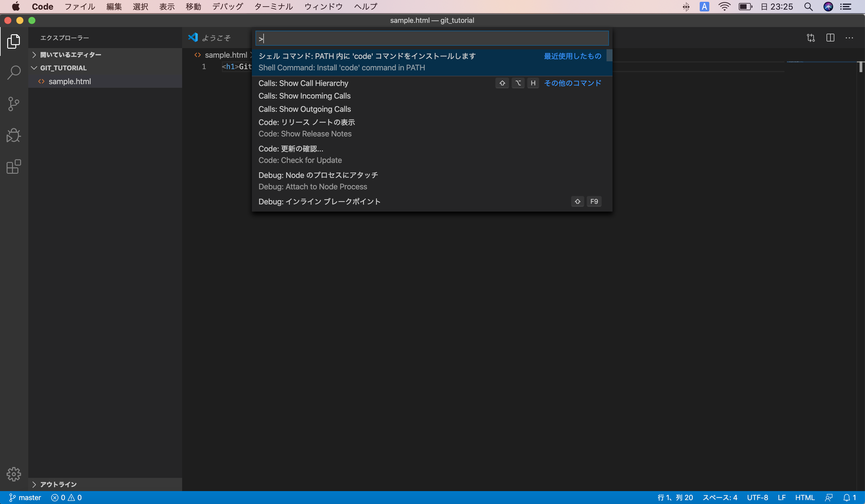Collapse the GIT_TUTORIAL folder section

pyautogui.click(x=105, y=68)
